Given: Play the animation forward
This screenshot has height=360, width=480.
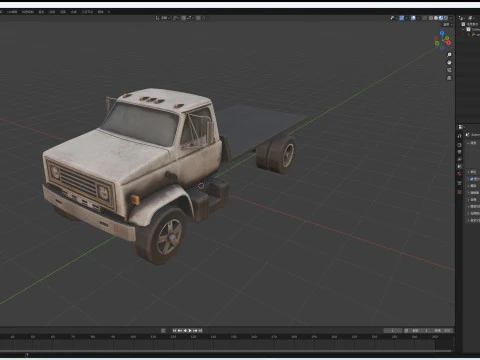Looking at the screenshot, I should pyautogui.click(x=190, y=330).
